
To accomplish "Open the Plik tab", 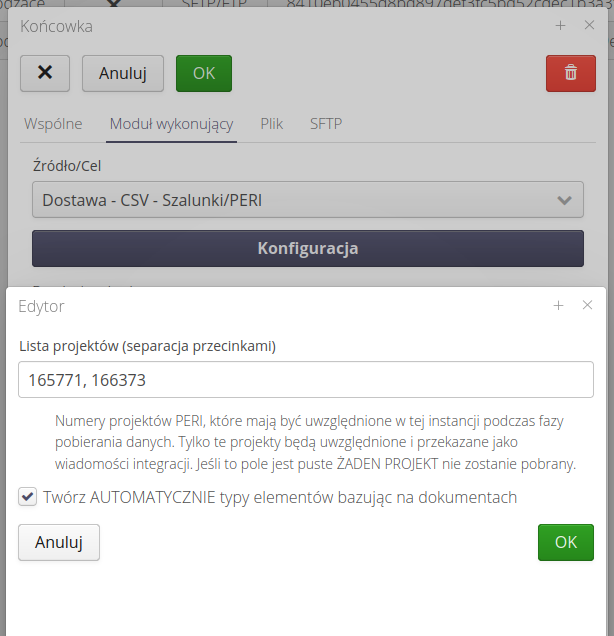I will (x=272, y=124).
